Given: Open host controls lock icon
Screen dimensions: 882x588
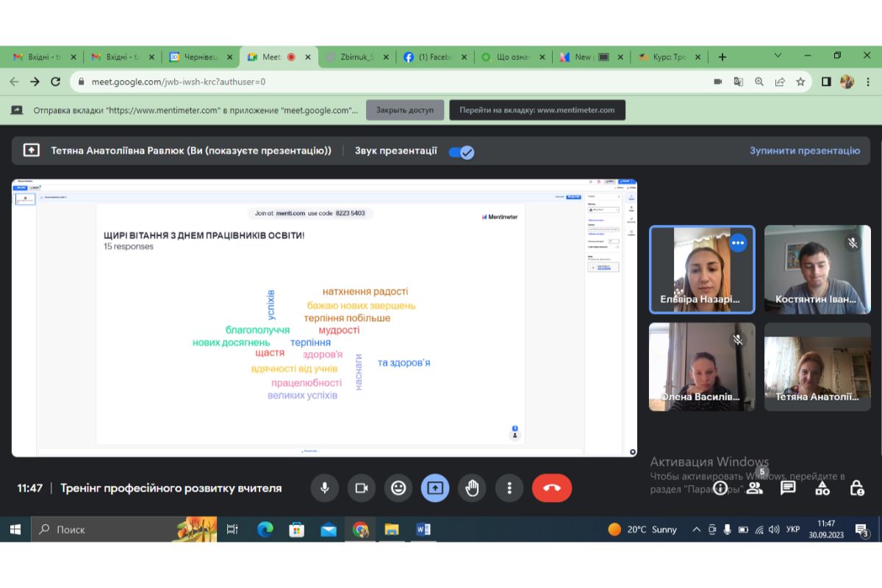Looking at the screenshot, I should pos(856,488).
